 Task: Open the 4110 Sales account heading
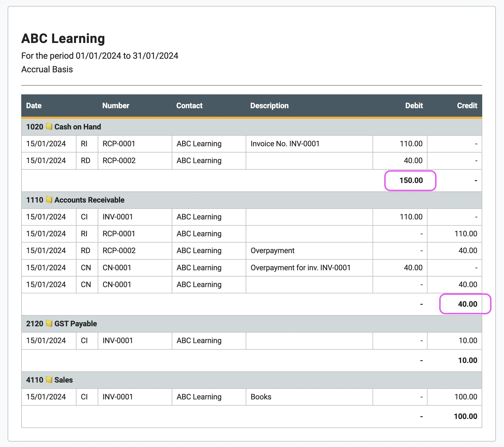tap(50, 380)
